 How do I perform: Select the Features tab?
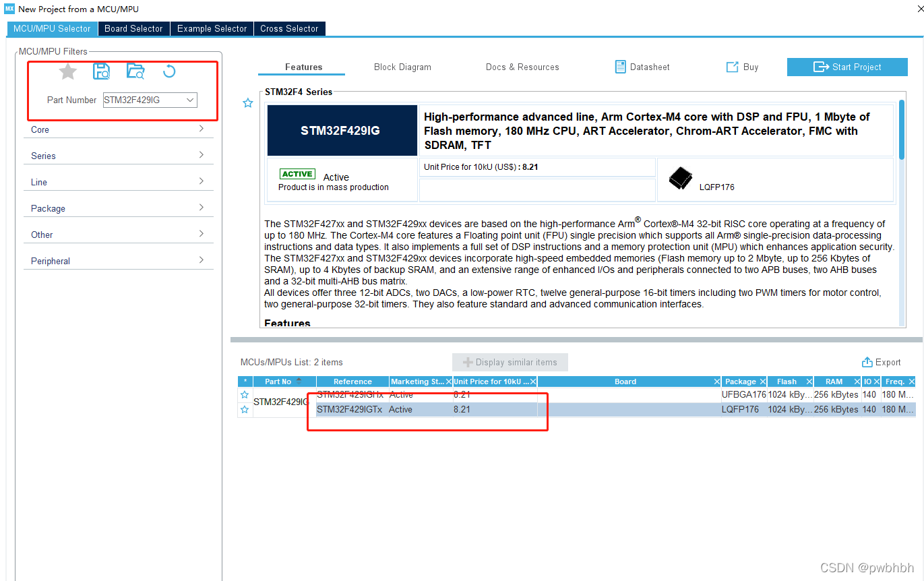pos(303,67)
